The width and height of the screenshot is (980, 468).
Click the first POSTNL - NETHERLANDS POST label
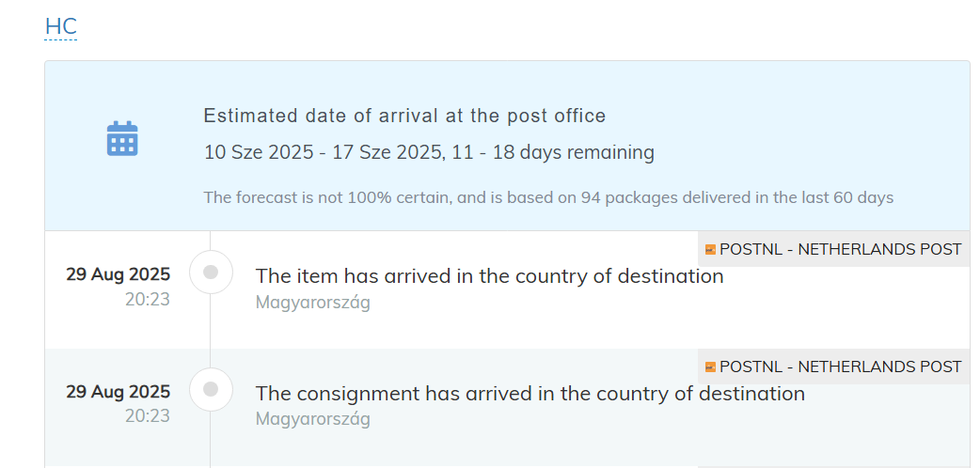coord(840,249)
